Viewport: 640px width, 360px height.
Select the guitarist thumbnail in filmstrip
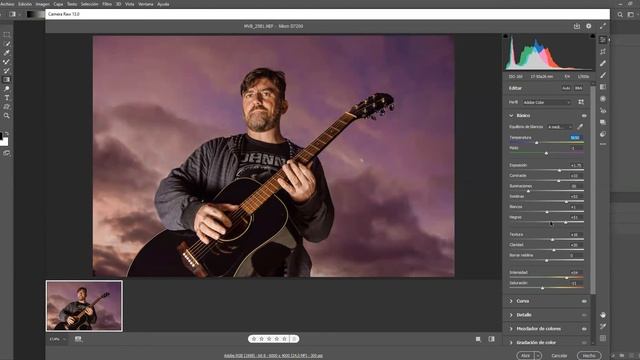[x=84, y=306]
